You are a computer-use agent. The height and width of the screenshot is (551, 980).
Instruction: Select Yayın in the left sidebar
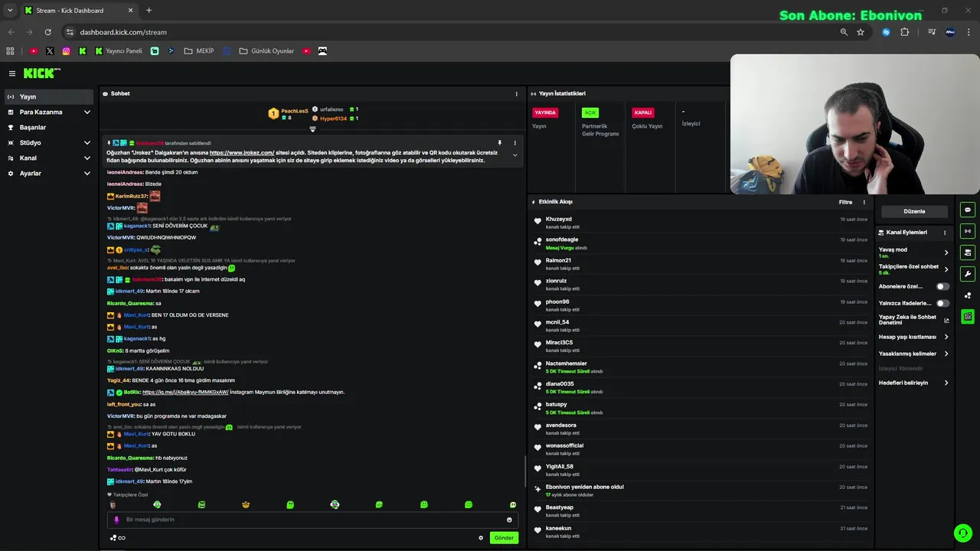(49, 96)
